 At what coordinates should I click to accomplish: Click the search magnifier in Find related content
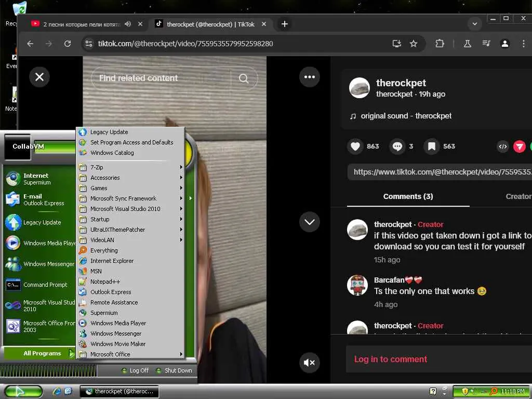point(244,78)
